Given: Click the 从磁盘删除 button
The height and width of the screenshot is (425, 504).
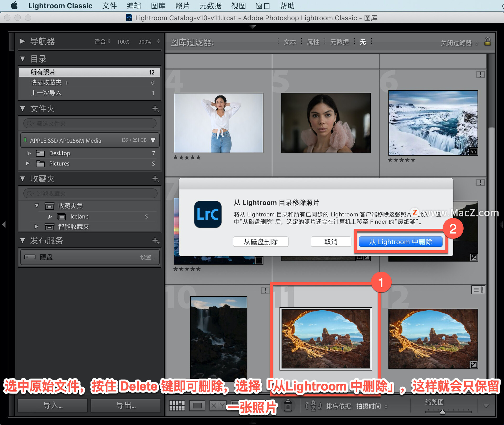Looking at the screenshot, I should point(261,242).
